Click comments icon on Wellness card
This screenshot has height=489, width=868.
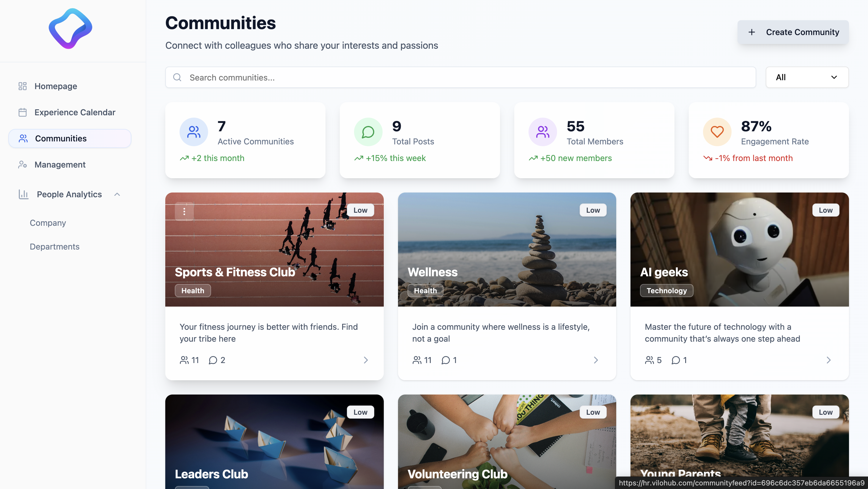click(446, 360)
